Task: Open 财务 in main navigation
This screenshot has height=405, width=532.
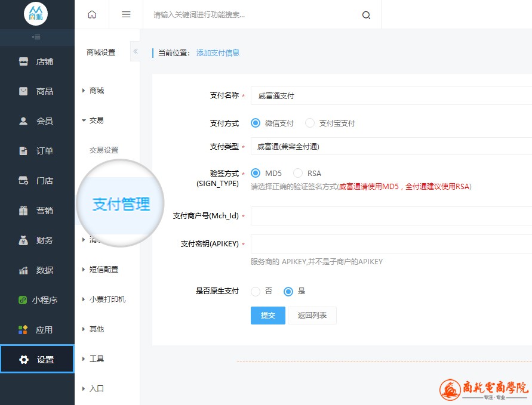Action: pos(38,240)
